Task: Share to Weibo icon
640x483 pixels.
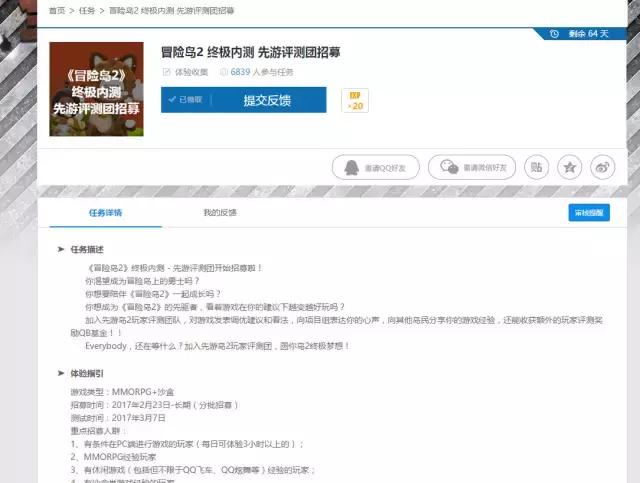Action: (x=602, y=167)
